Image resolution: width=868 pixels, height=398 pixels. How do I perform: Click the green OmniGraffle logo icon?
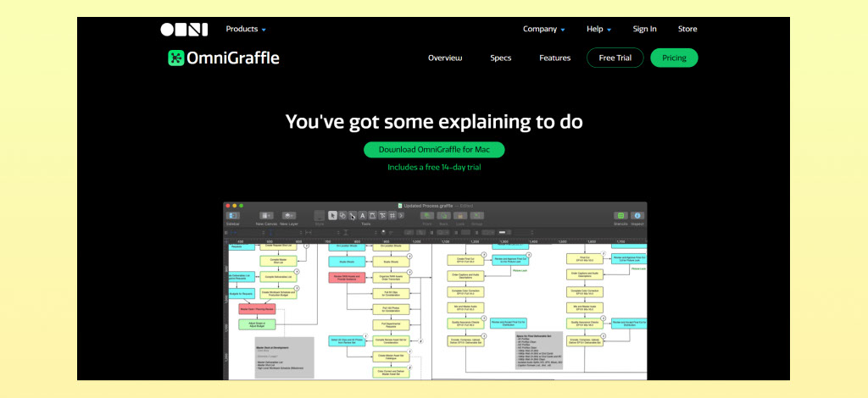(176, 58)
